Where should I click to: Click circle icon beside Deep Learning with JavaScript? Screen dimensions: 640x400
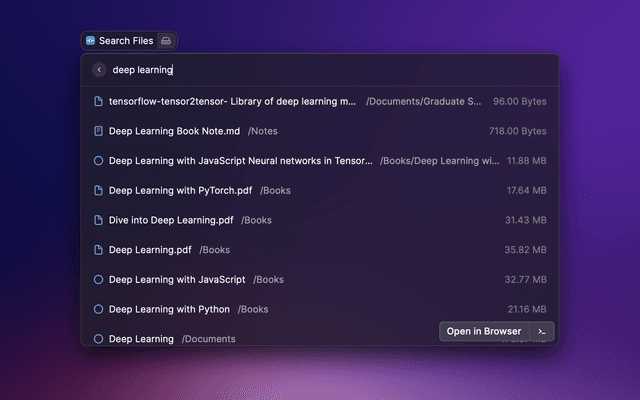98,280
